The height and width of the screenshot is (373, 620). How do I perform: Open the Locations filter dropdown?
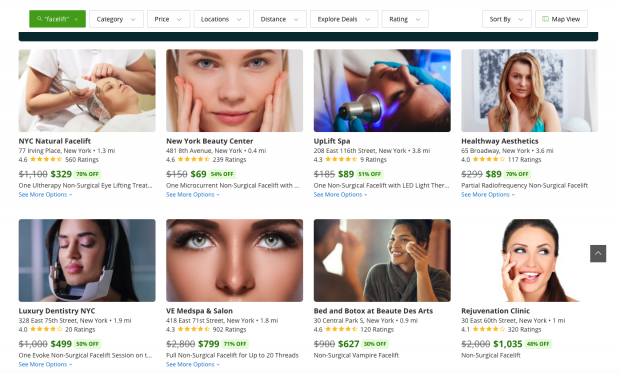[221, 19]
